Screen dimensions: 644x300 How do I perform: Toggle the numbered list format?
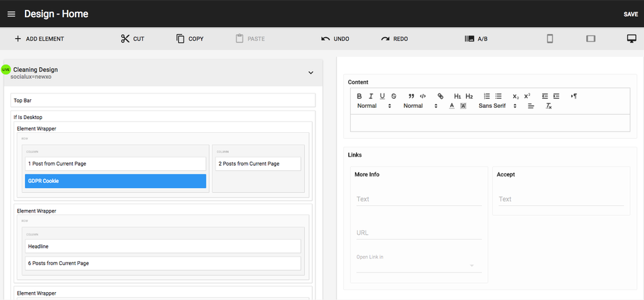coord(487,96)
